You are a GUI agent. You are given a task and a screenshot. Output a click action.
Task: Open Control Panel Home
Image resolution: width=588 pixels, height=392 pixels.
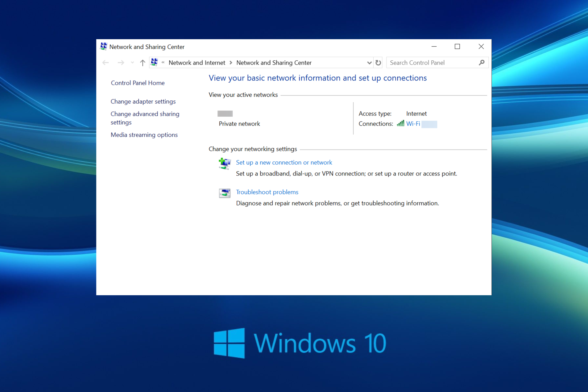138,83
